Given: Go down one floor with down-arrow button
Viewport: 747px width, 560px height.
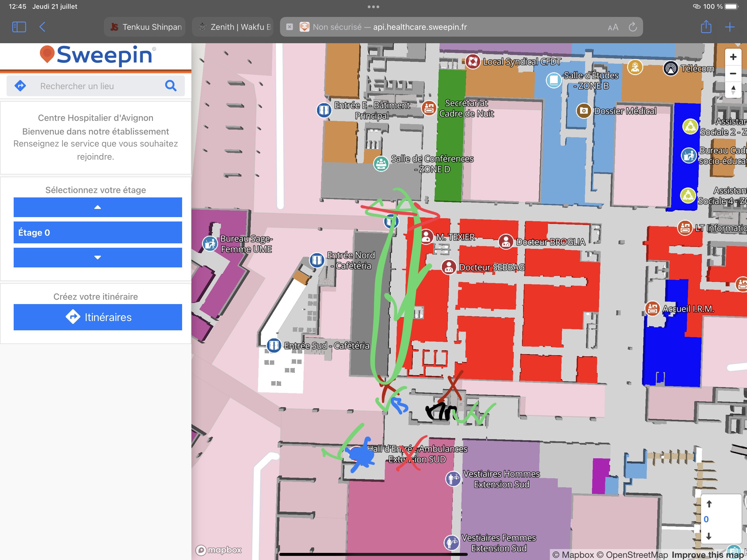Looking at the screenshot, I should [98, 257].
